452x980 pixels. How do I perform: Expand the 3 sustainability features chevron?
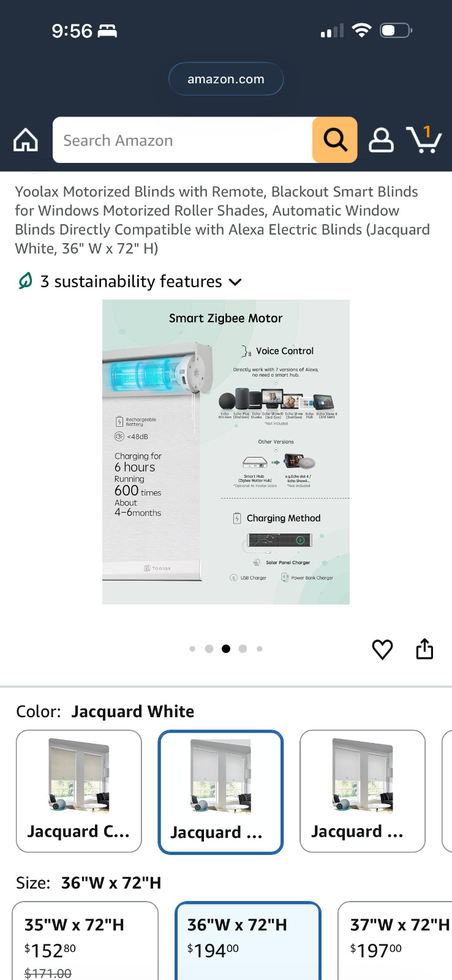(x=235, y=282)
